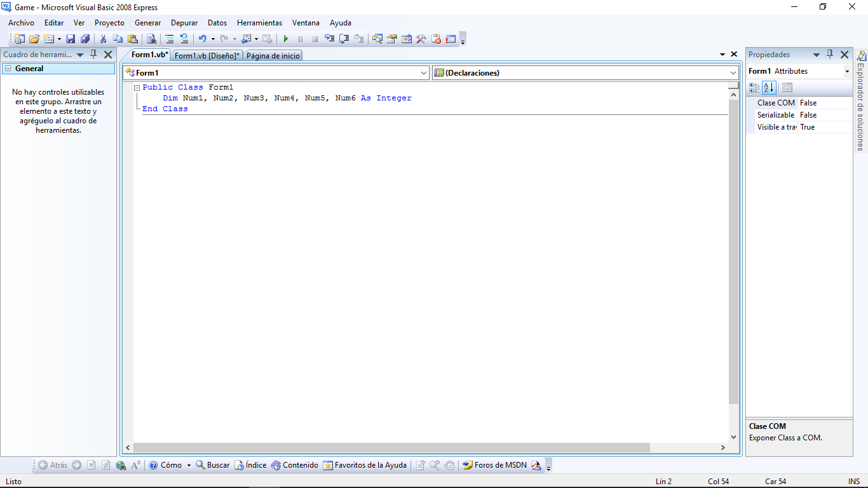
Task: Switch to the Form1.vb [Diseño] tab
Action: [x=207, y=56]
